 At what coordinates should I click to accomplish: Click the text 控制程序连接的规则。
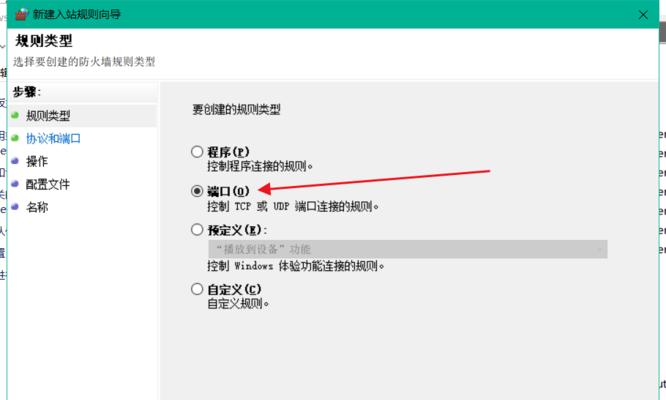(x=260, y=166)
